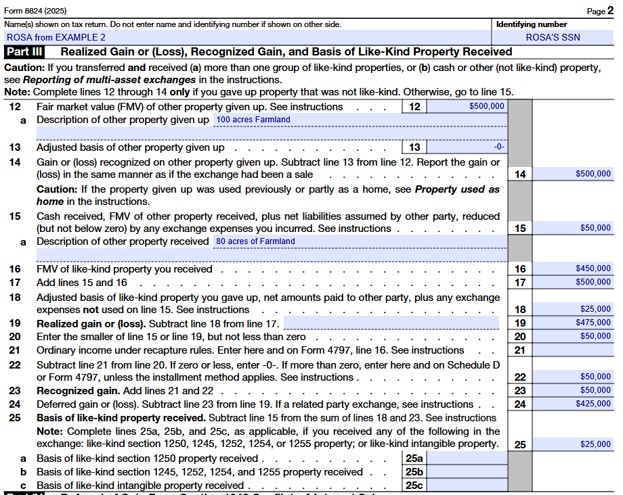This screenshot has height=495, width=623.
Task: Select line 24 deferred gain field $425,000
Action: tap(573, 404)
